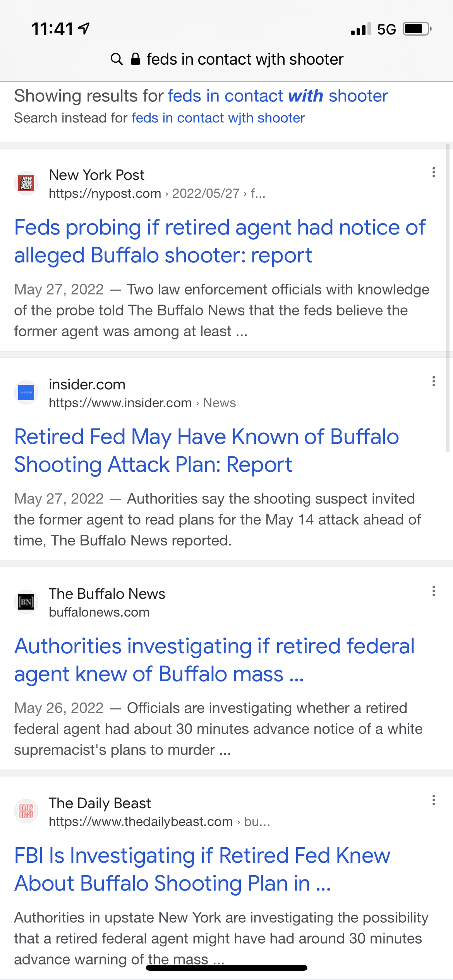Tap the padlock security icon

click(135, 59)
